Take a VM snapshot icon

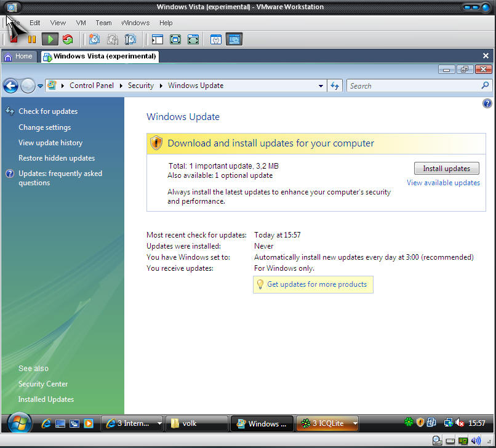coord(94,39)
